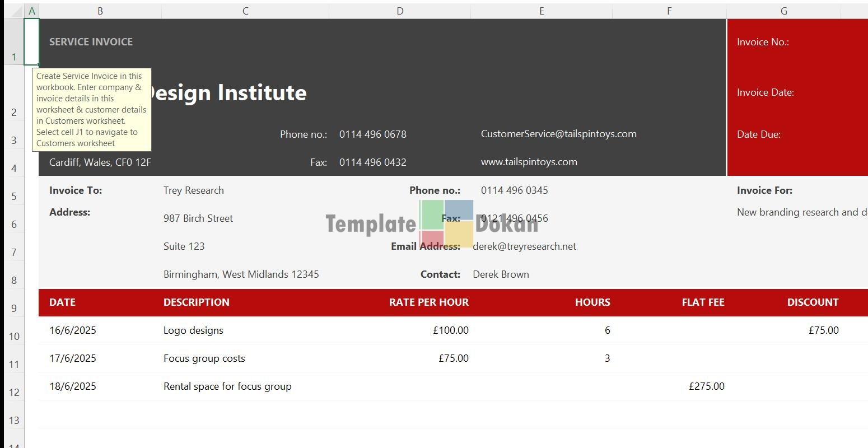868x448 pixels.
Task: Click the DESCRIPTION table header
Action: click(x=197, y=302)
